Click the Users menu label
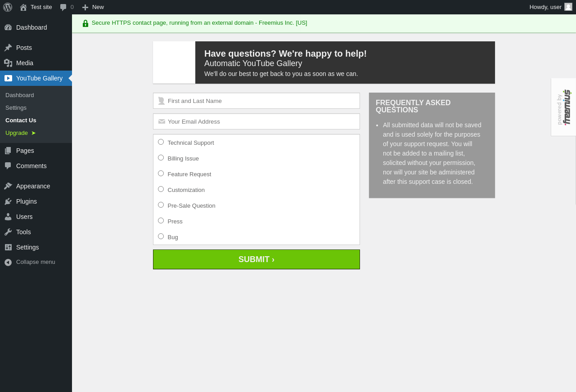 (24, 217)
